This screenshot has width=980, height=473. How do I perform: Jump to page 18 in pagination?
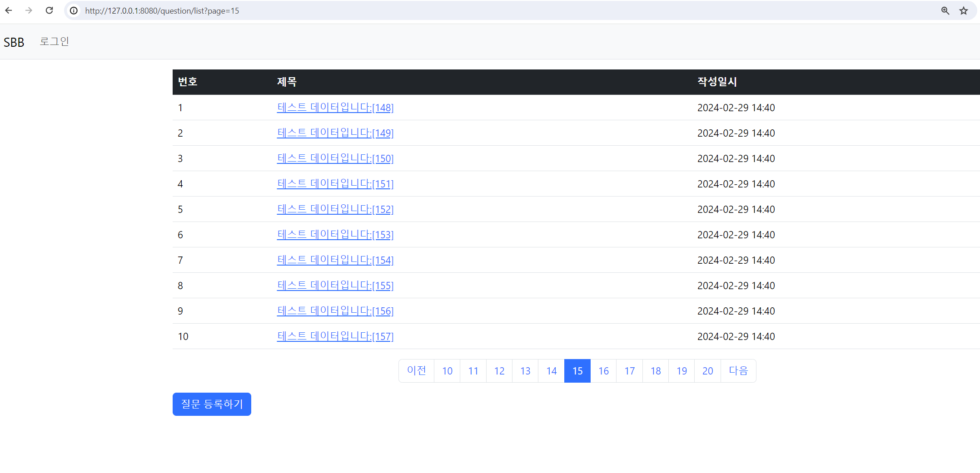tap(656, 371)
